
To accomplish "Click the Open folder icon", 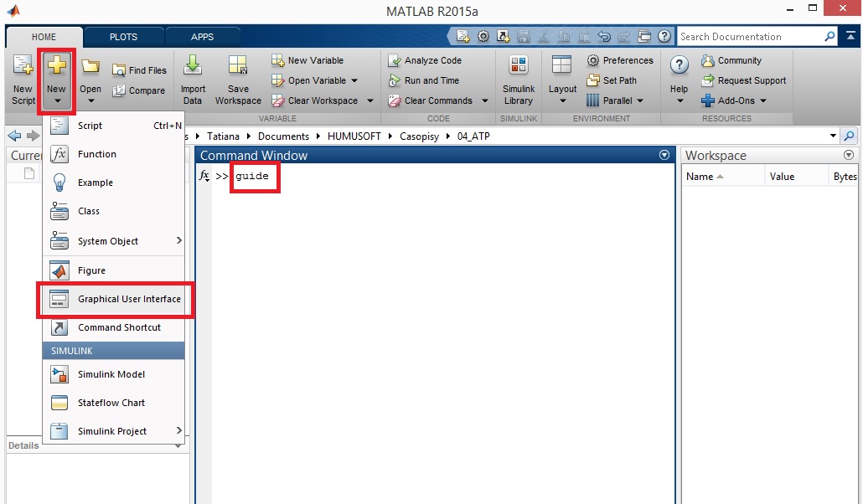I will click(90, 67).
